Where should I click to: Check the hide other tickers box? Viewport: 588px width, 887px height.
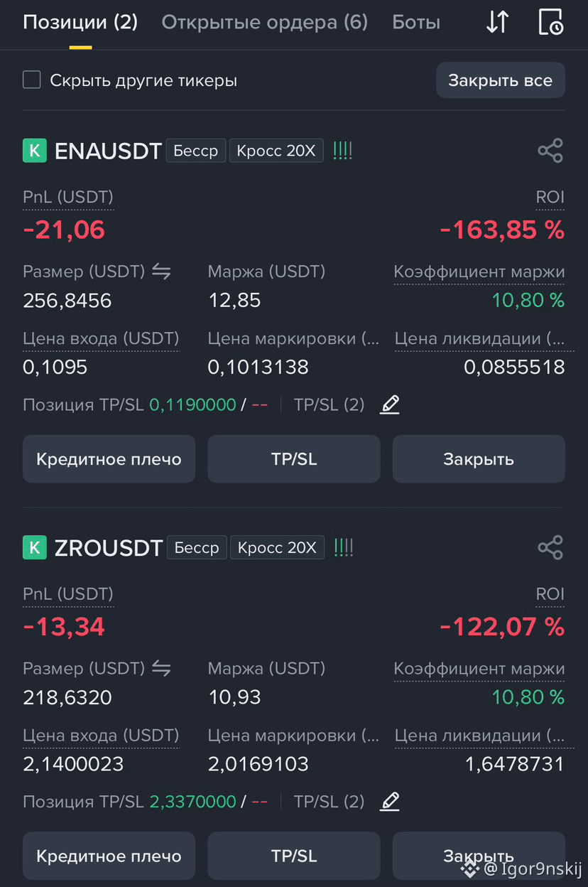click(32, 80)
